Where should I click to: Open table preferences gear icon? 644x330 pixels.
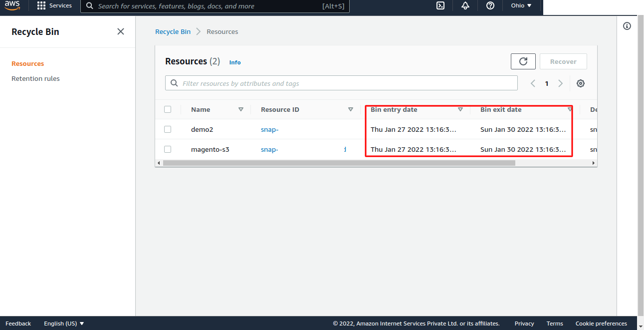[x=580, y=83]
